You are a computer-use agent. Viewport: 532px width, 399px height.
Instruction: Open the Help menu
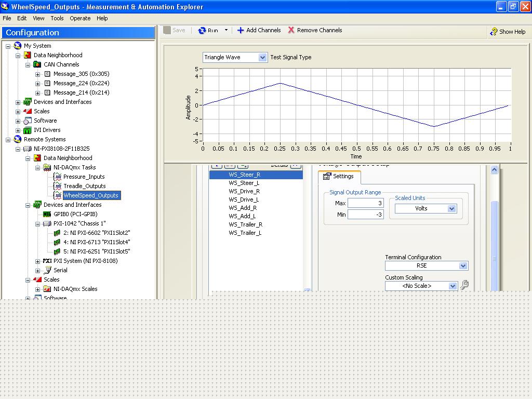point(102,18)
